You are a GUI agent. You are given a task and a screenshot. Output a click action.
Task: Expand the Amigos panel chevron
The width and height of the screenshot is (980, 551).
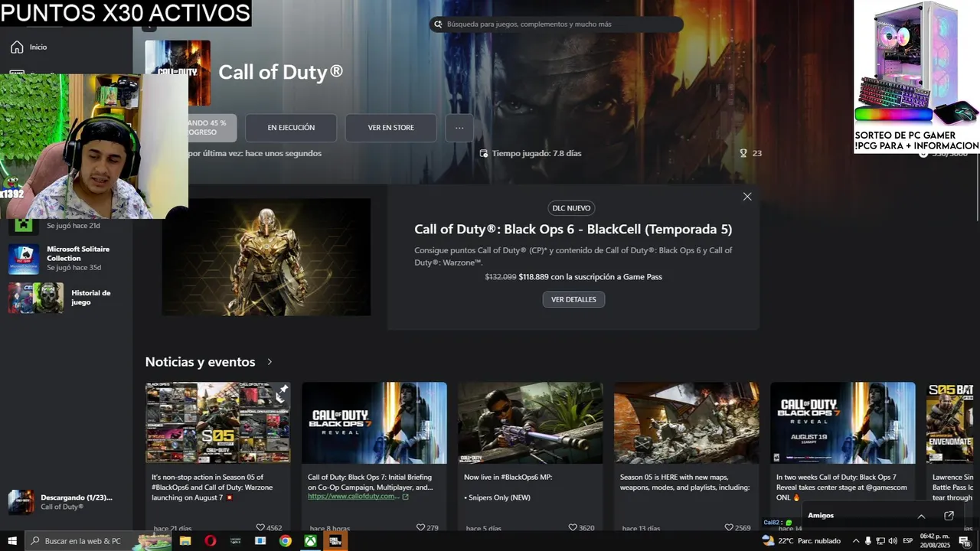[x=921, y=516]
